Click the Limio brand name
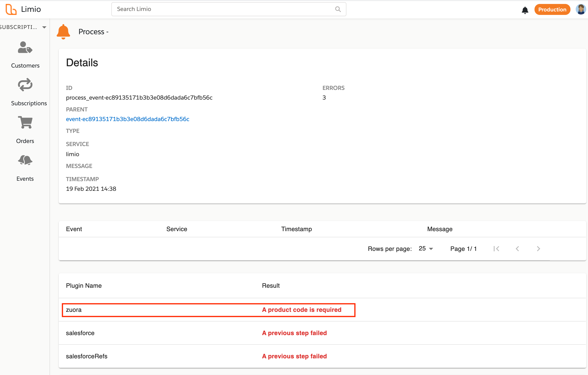The height and width of the screenshot is (375, 588). (x=31, y=9)
